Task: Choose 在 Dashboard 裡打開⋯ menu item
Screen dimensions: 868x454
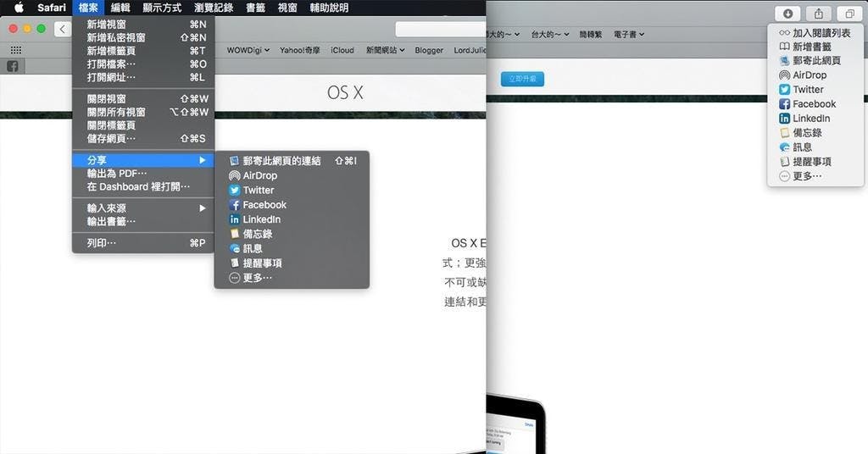Action: coord(143,187)
